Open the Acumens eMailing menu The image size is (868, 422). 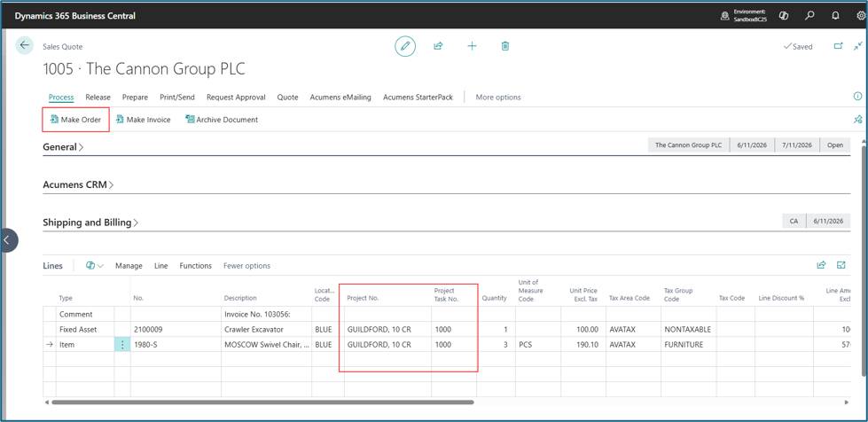pos(340,97)
